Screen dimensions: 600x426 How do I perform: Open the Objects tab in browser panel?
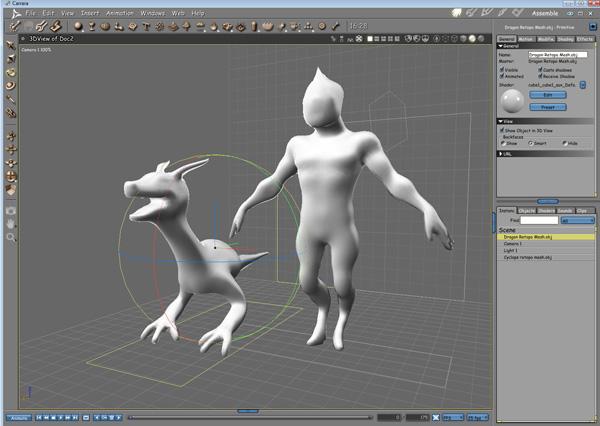527,211
